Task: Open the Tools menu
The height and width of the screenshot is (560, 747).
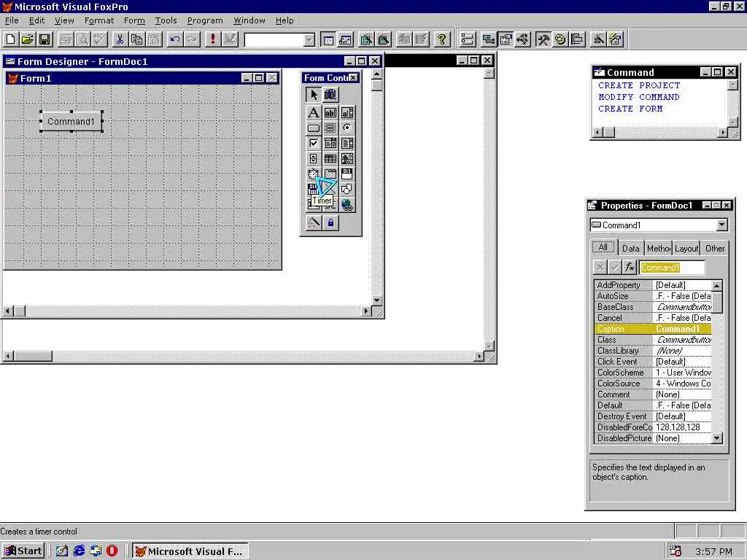Action: tap(166, 20)
